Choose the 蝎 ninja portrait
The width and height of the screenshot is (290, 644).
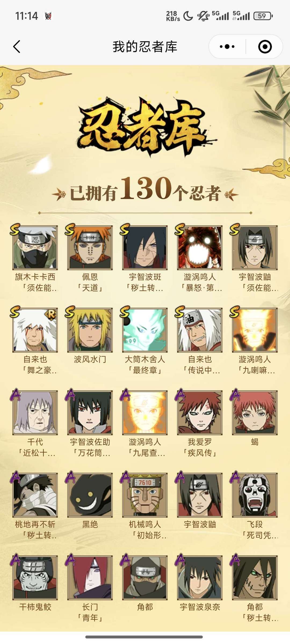click(255, 413)
